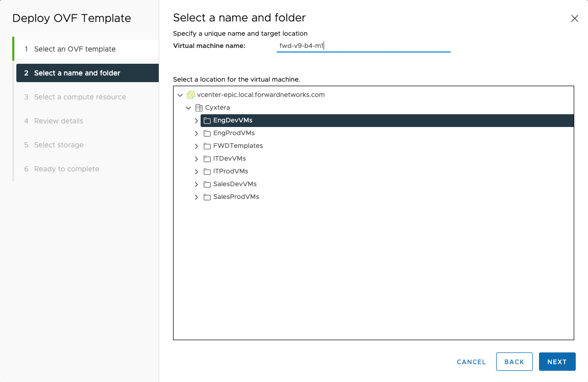588x382 pixels.
Task: Expand the SalesProdVMs folder chevron
Action: pyautogui.click(x=197, y=197)
